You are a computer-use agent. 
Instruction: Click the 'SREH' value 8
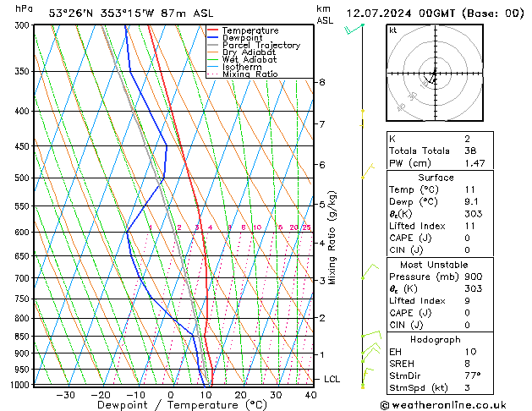pos(467,364)
